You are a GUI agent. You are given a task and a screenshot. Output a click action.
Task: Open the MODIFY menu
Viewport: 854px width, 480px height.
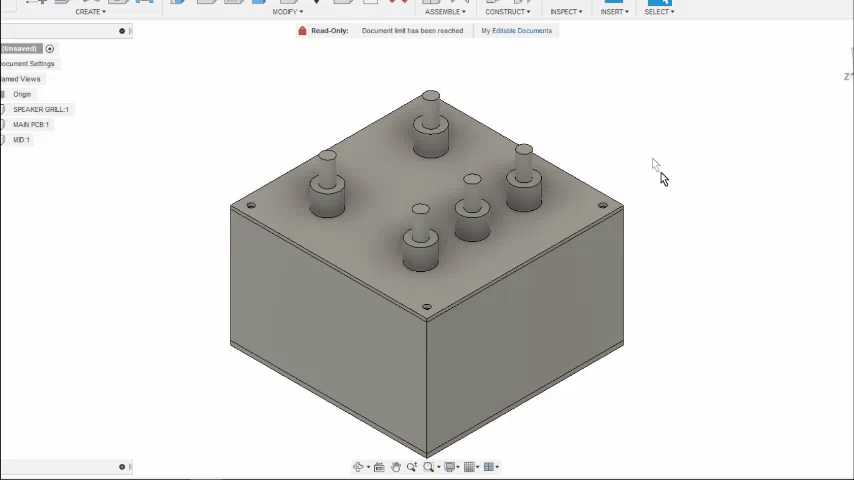tap(288, 11)
